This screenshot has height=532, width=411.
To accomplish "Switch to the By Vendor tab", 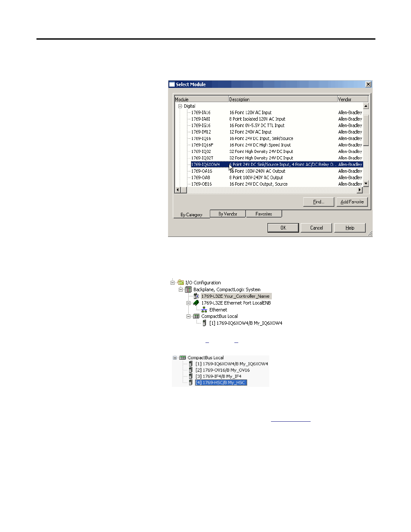I will [227, 214].
